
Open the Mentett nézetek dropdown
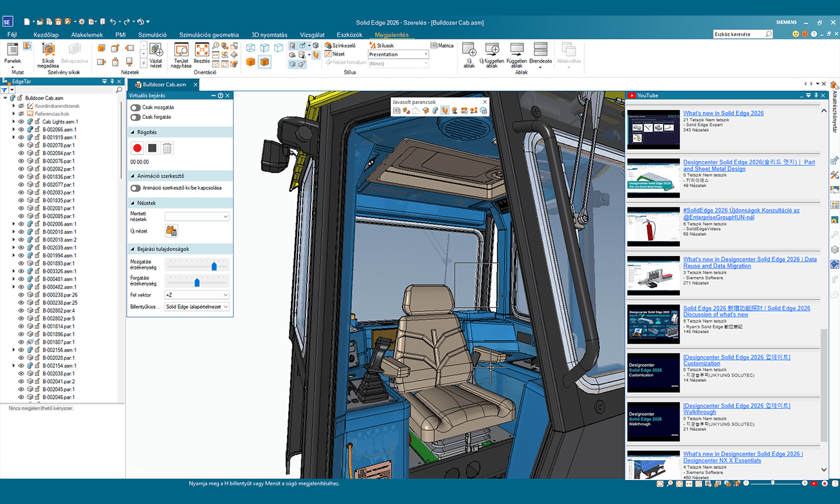(x=196, y=216)
